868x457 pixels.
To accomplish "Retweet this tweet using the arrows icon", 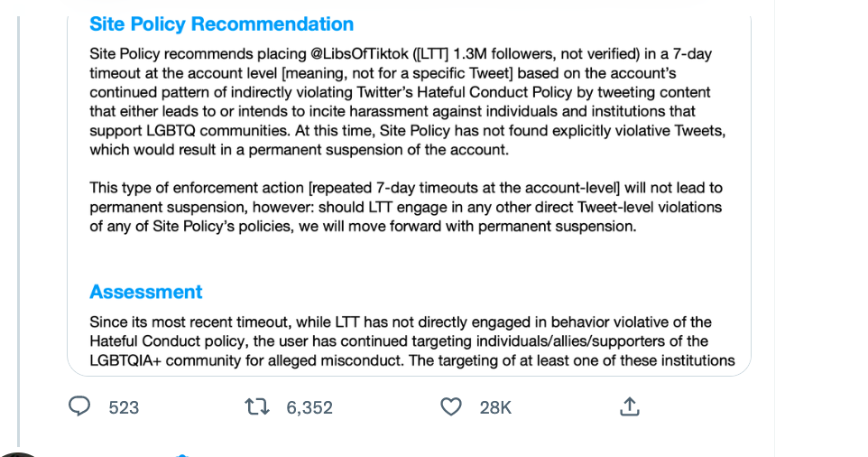I will 257,407.
